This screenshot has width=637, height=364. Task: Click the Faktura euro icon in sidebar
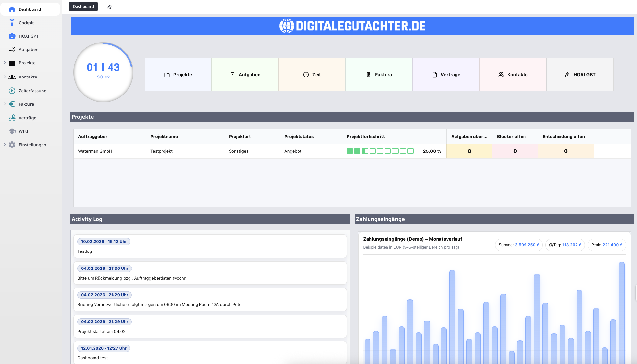[x=12, y=104]
